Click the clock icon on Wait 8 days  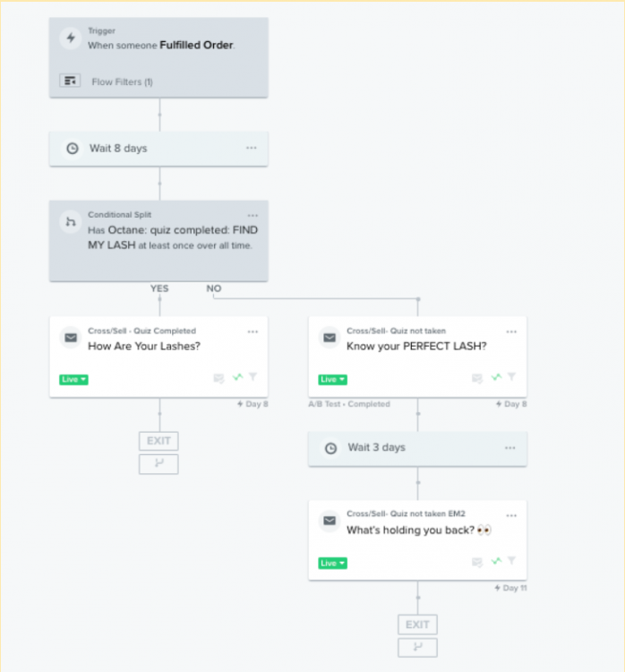coord(73,148)
